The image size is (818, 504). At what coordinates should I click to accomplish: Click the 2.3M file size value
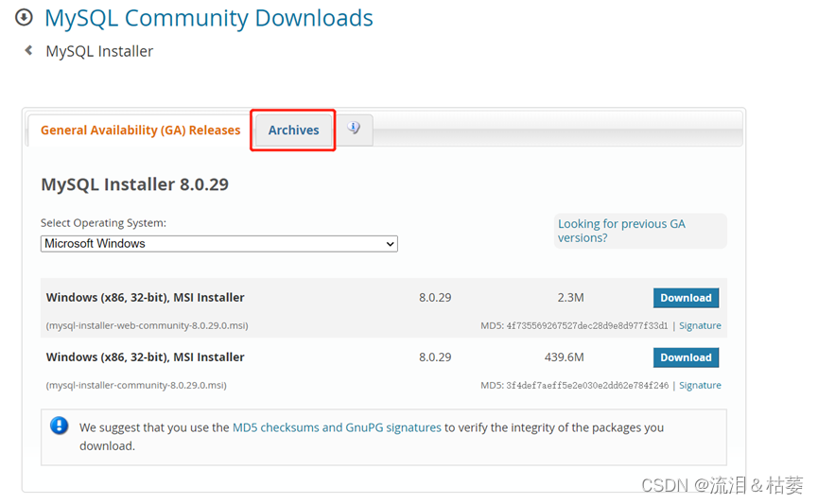tap(571, 298)
